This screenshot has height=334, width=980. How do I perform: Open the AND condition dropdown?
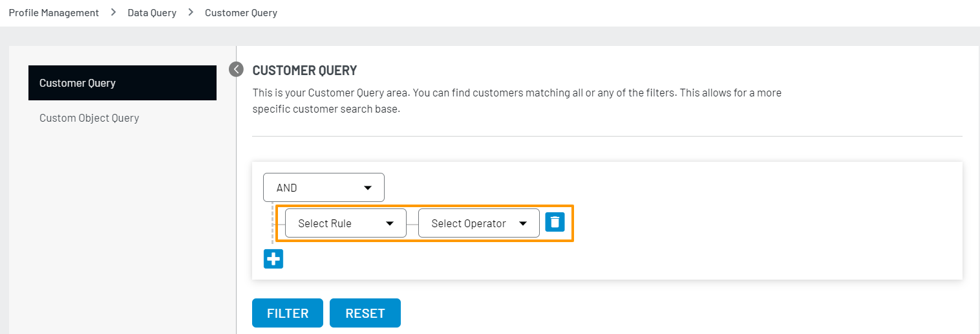pyautogui.click(x=323, y=188)
